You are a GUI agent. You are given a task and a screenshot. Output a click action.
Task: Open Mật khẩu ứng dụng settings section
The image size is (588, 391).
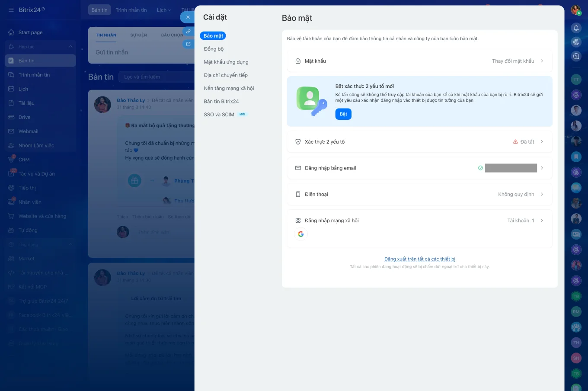(226, 62)
